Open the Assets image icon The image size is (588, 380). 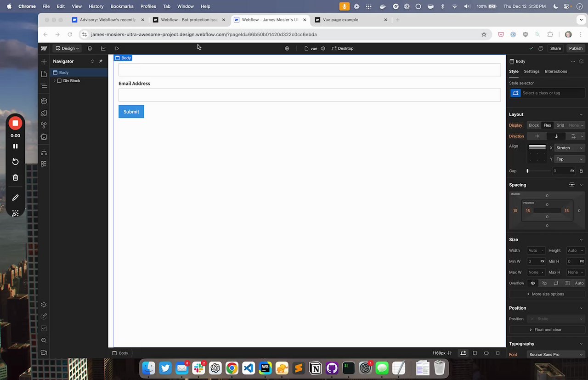pos(44,137)
